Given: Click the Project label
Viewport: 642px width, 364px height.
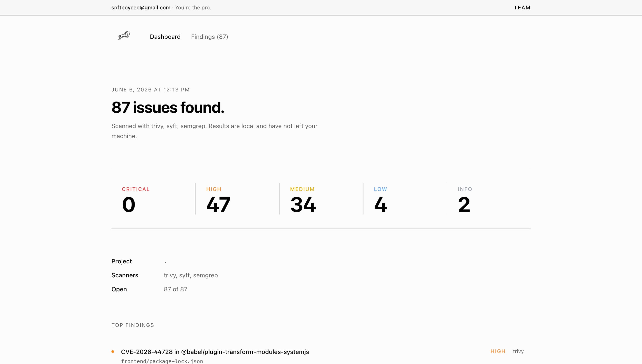Looking at the screenshot, I should coord(122,261).
